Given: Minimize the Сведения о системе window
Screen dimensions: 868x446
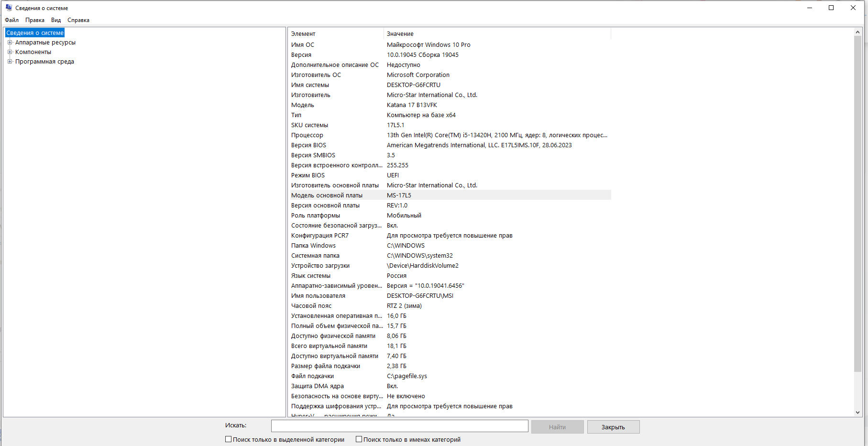Looking at the screenshot, I should point(810,8).
